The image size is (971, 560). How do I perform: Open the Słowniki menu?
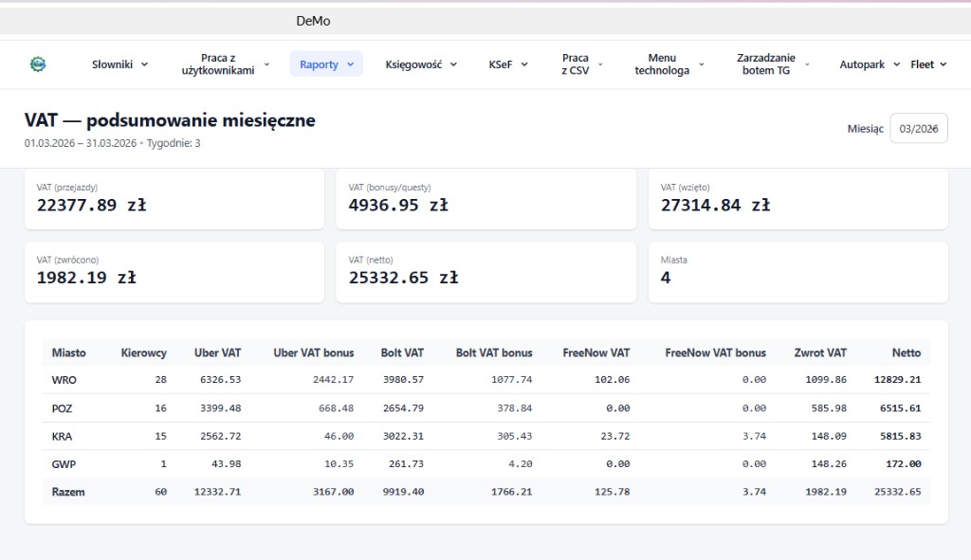tap(120, 64)
